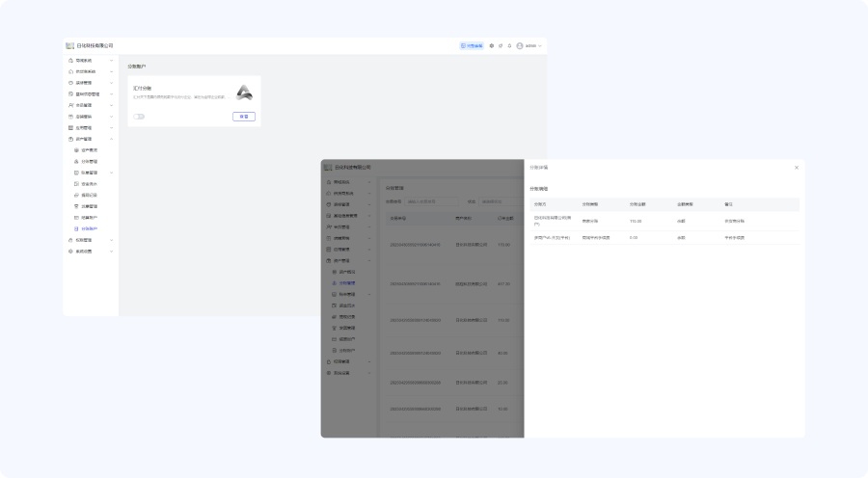Expand the 会员管理 sidebar menu
Image resolution: width=868 pixels, height=478 pixels.
111,105
